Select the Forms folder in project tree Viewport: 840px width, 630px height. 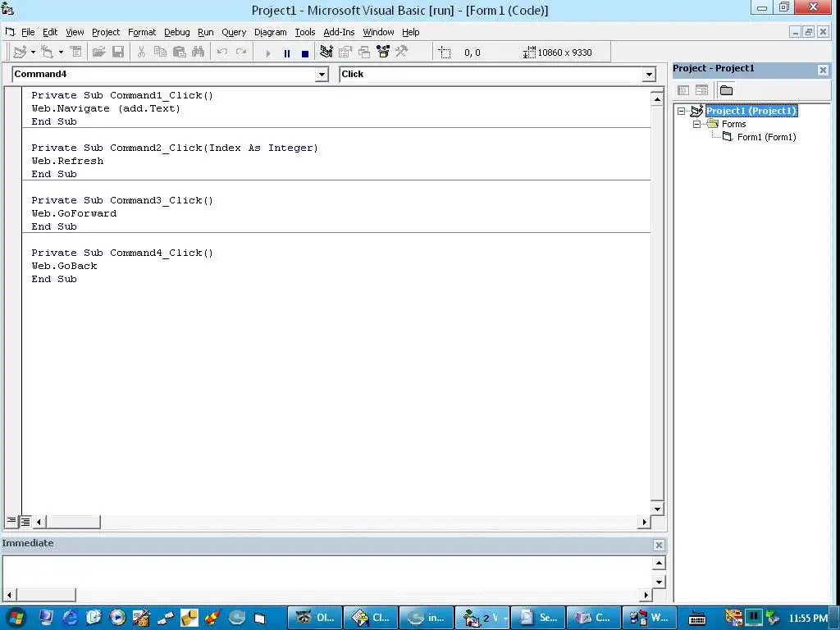click(733, 124)
